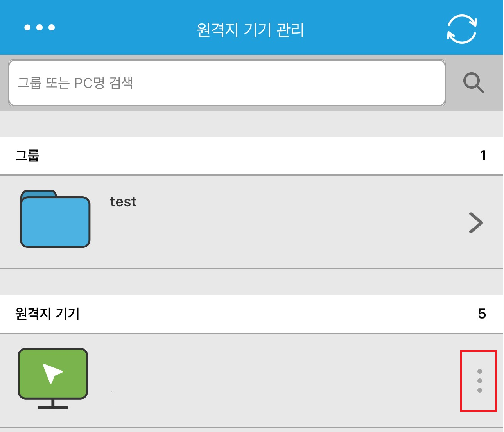This screenshot has width=504, height=432.
Task: Click the 그룹 section header
Action: pyautogui.click(x=27, y=155)
